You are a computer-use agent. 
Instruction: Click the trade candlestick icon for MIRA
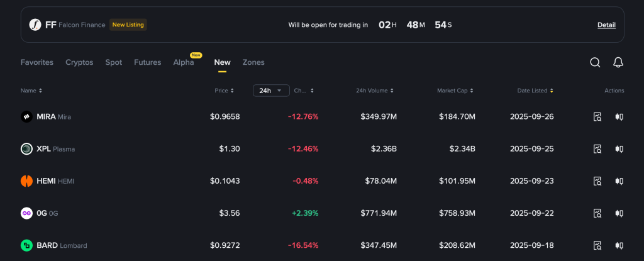(619, 116)
